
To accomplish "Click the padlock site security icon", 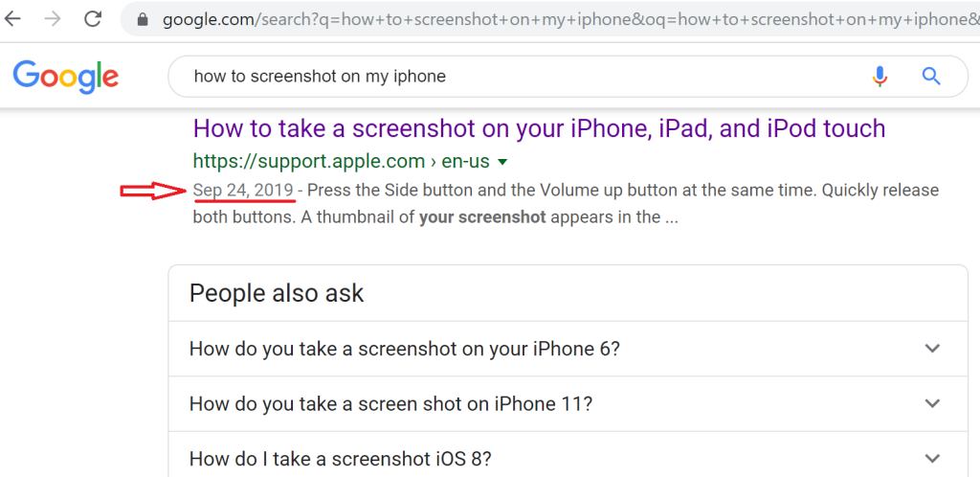I will 144,20.
